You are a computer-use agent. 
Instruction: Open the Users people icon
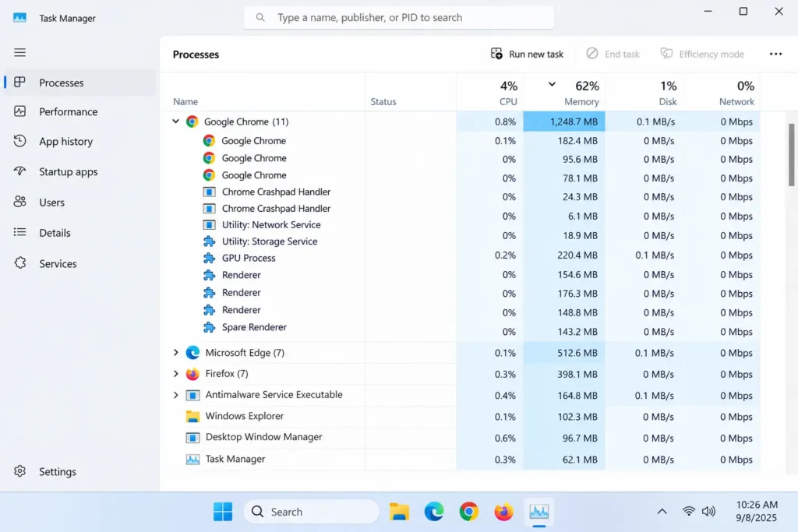tap(19, 202)
